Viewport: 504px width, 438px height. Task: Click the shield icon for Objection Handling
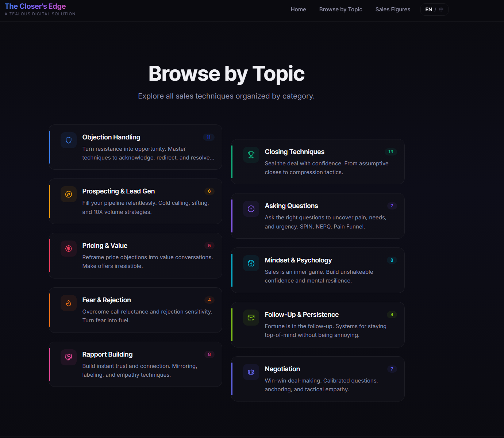(69, 140)
